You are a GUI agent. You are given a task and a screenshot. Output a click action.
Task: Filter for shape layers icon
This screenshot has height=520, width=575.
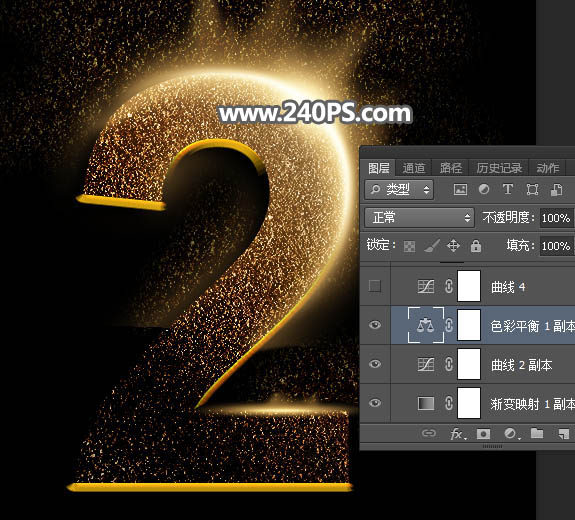[532, 190]
